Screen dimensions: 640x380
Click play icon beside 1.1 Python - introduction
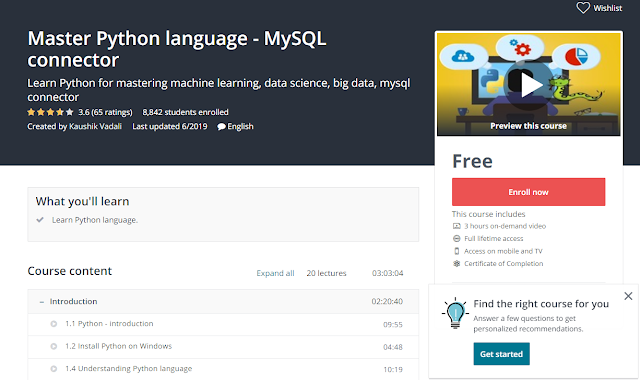[53, 324]
